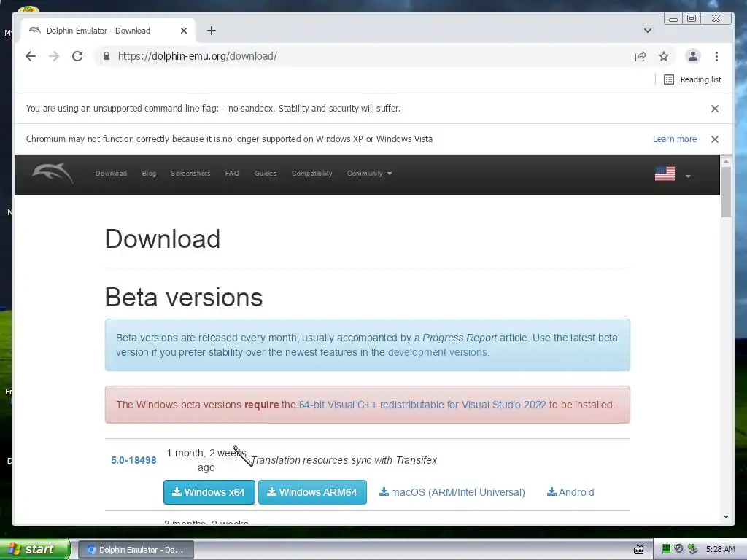The image size is (747, 560).
Task: Click the system clock 5:28 AM
Action: point(720,549)
